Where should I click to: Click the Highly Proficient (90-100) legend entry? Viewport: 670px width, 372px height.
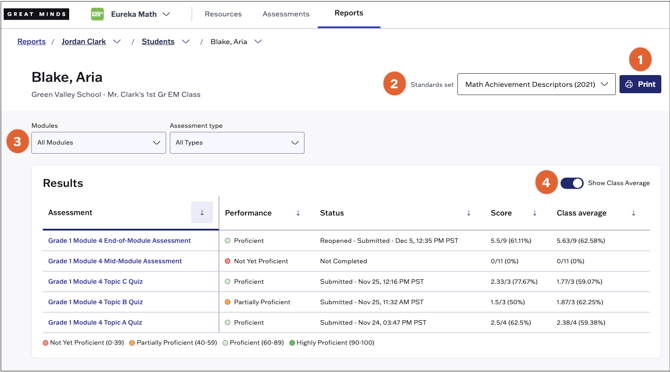coord(332,343)
